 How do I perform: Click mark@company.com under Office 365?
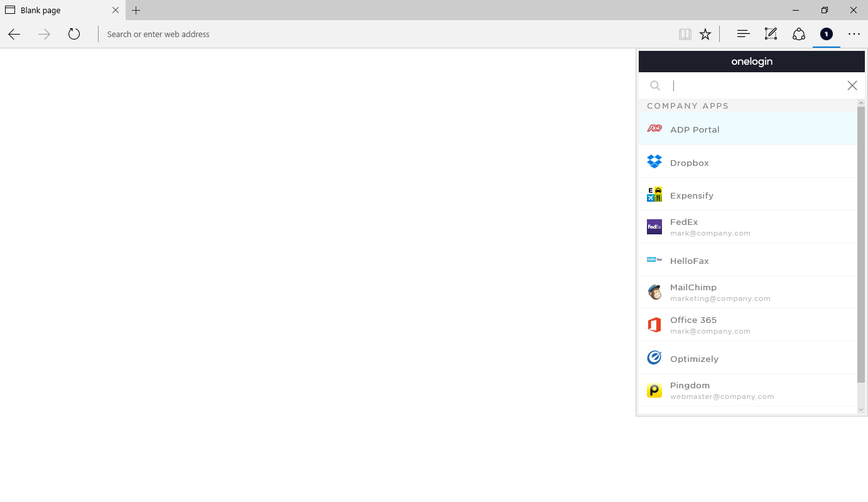710,331
